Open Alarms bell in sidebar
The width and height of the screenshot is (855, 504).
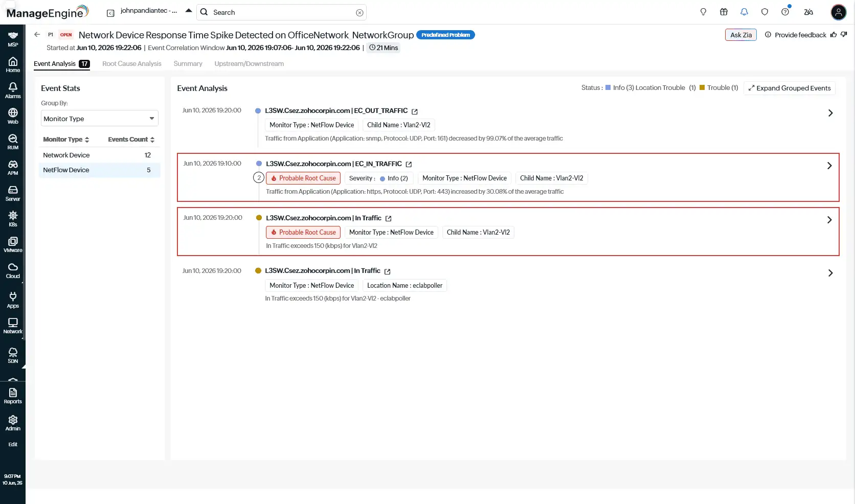(13, 90)
